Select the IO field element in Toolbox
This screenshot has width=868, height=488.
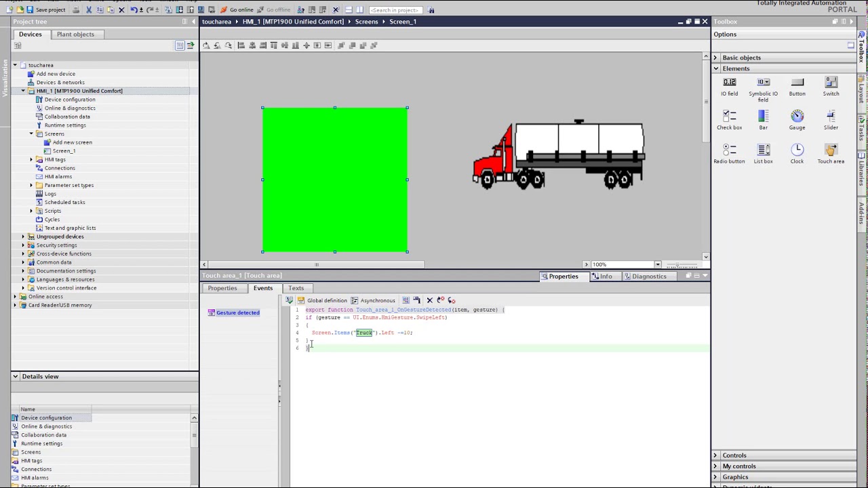pos(729,87)
